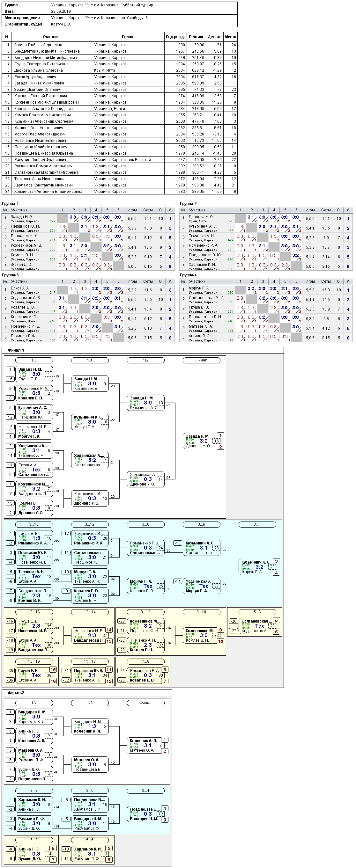Select participant row Завада Никита Михайлович

click(119, 83)
